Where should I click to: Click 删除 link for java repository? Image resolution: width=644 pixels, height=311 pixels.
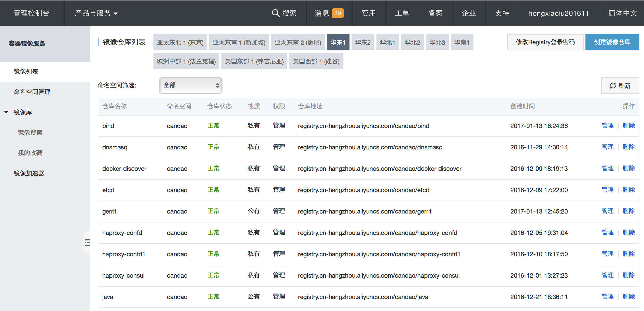pyautogui.click(x=628, y=297)
